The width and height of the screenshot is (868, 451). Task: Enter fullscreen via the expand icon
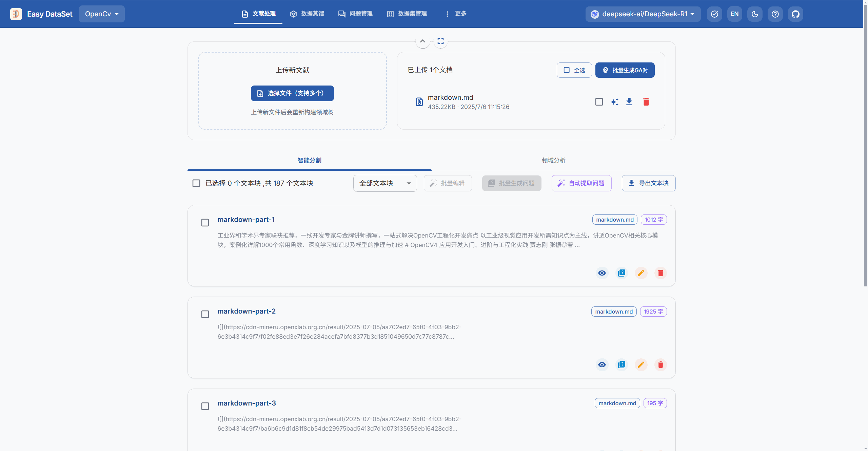point(440,41)
